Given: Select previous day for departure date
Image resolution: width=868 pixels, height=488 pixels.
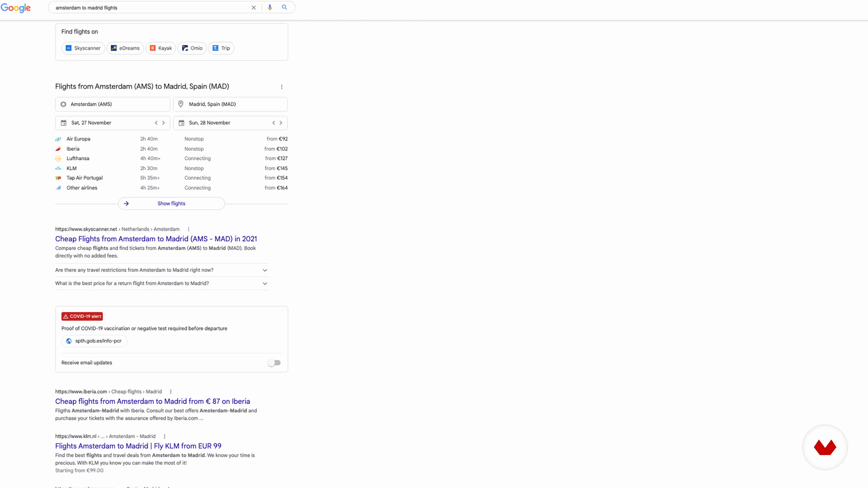Looking at the screenshot, I should pos(156,123).
